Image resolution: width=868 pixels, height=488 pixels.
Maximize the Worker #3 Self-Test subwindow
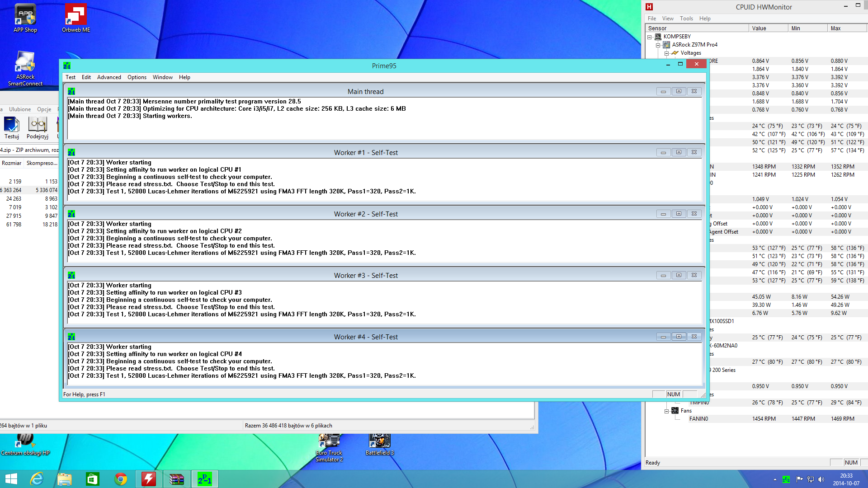tap(679, 275)
